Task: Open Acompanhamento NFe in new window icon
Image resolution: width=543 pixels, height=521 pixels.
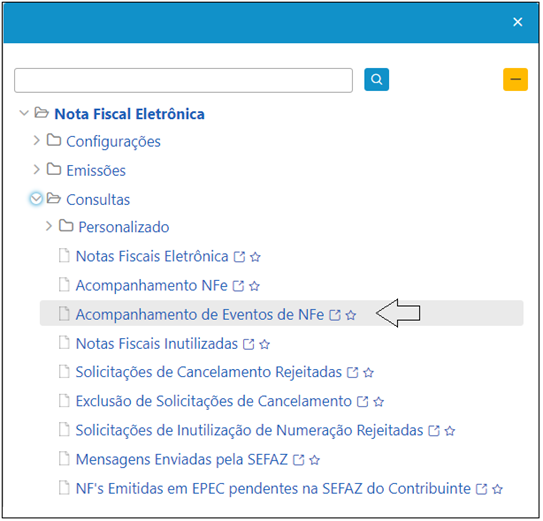Action: (238, 286)
